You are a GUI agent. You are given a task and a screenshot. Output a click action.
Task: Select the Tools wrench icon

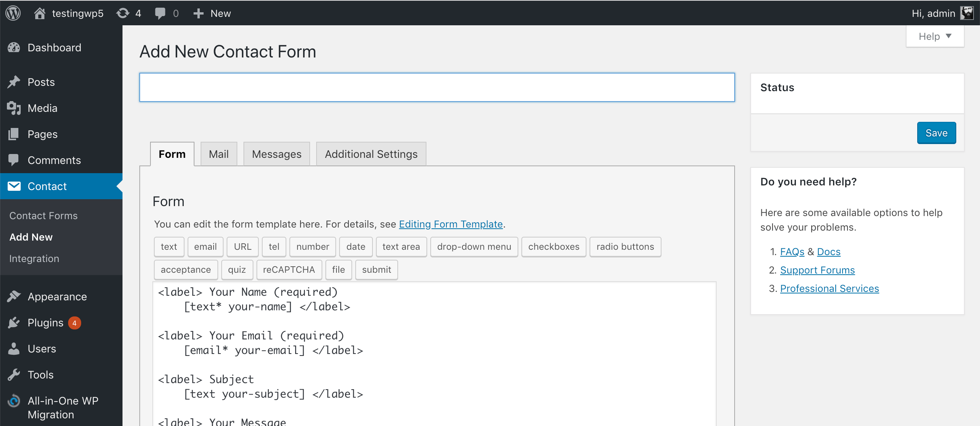coord(14,374)
